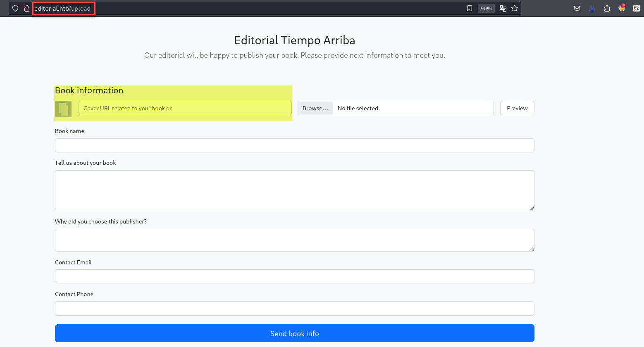Click Browse to choose a file

(315, 108)
